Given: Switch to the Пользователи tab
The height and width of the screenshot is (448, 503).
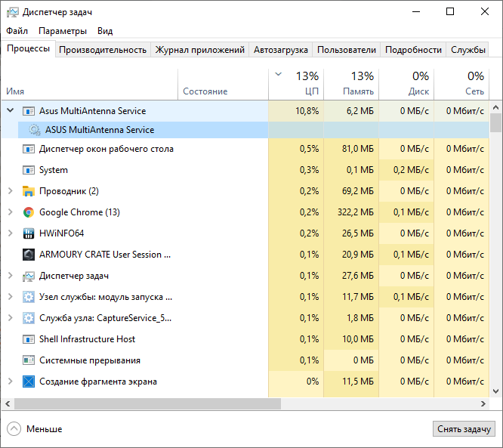Looking at the screenshot, I should 347,50.
